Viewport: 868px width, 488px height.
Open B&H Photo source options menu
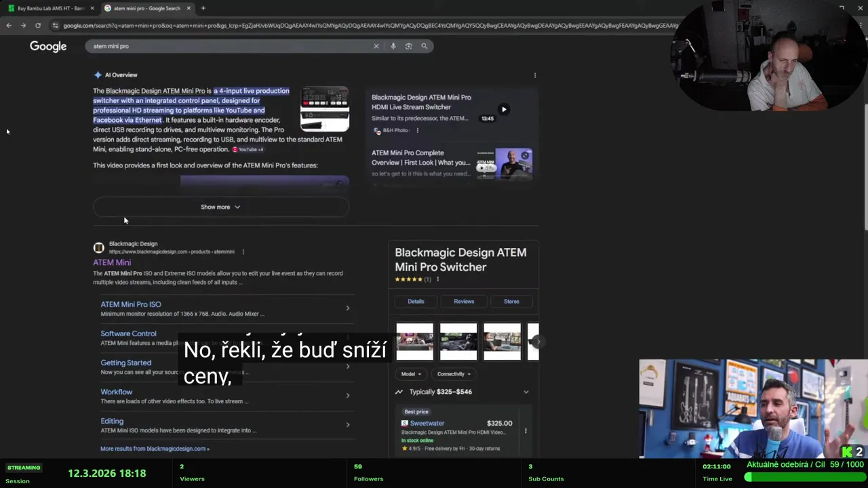[x=417, y=130]
